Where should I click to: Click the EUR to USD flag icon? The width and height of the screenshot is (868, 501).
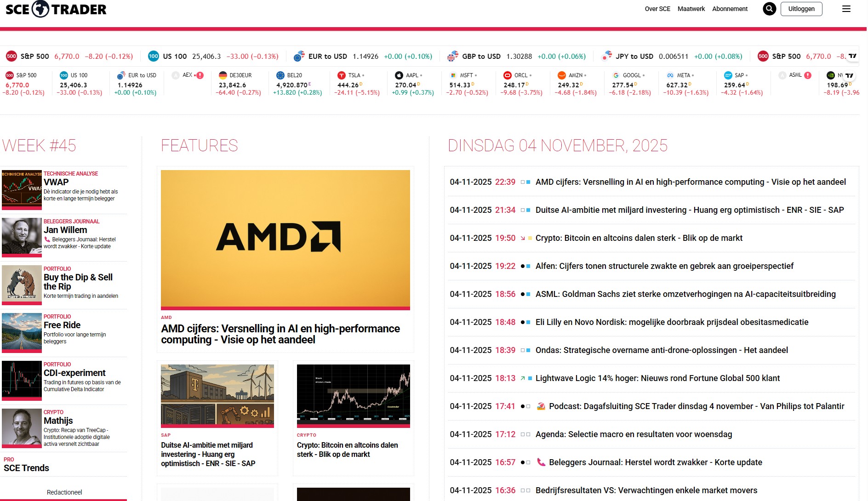tap(299, 56)
